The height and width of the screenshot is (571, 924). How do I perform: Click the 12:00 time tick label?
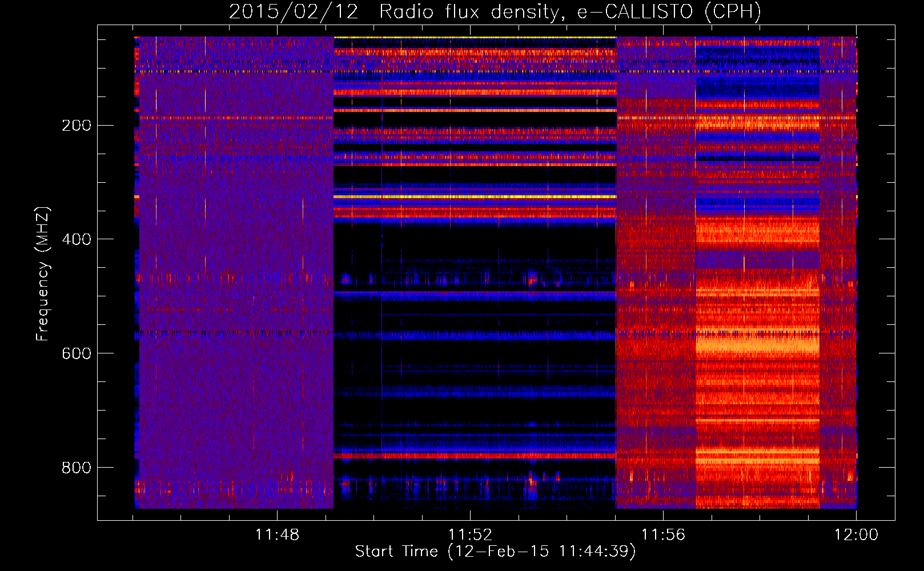tap(856, 535)
